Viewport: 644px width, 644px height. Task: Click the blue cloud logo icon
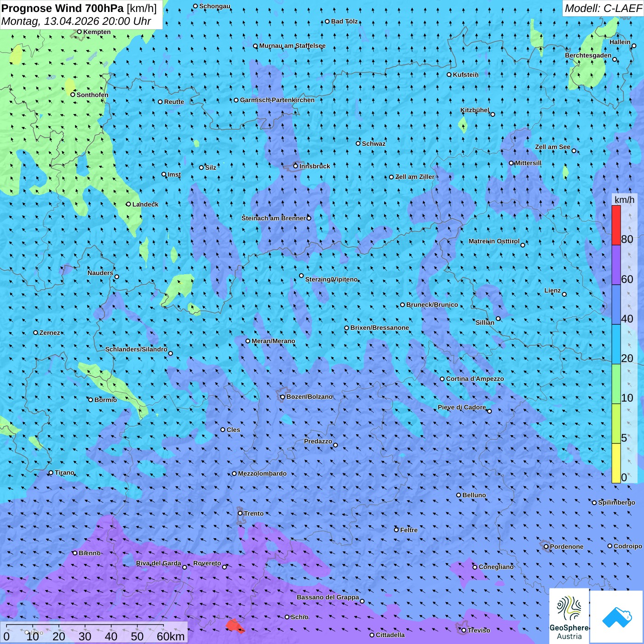(617, 617)
